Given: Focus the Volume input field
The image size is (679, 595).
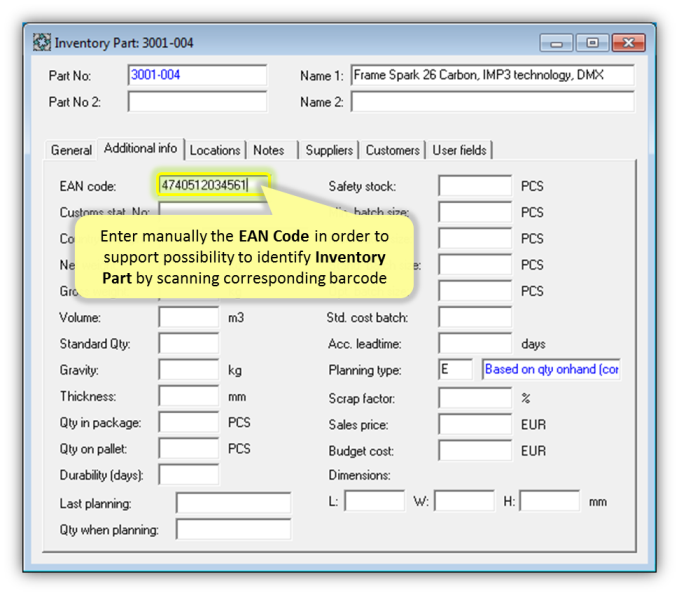Looking at the screenshot, I should click(x=189, y=317).
